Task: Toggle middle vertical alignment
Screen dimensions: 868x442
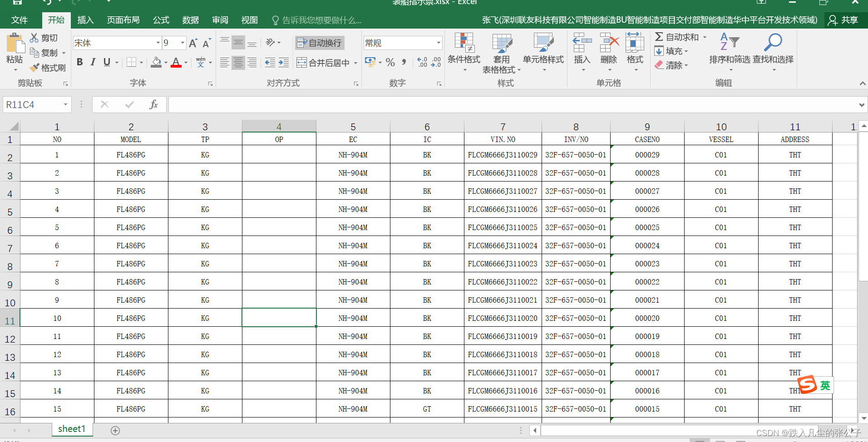Action: tap(238, 42)
